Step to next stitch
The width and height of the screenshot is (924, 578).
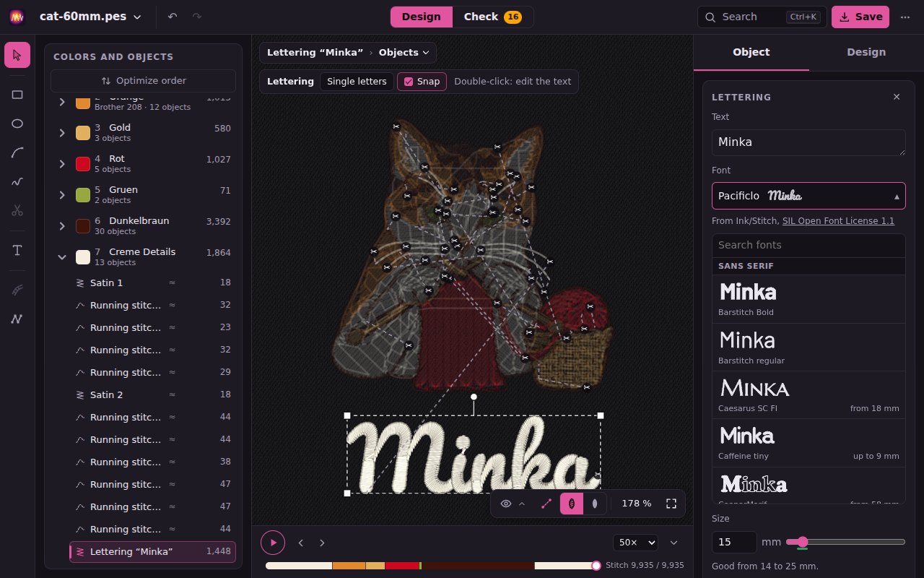coord(322,543)
